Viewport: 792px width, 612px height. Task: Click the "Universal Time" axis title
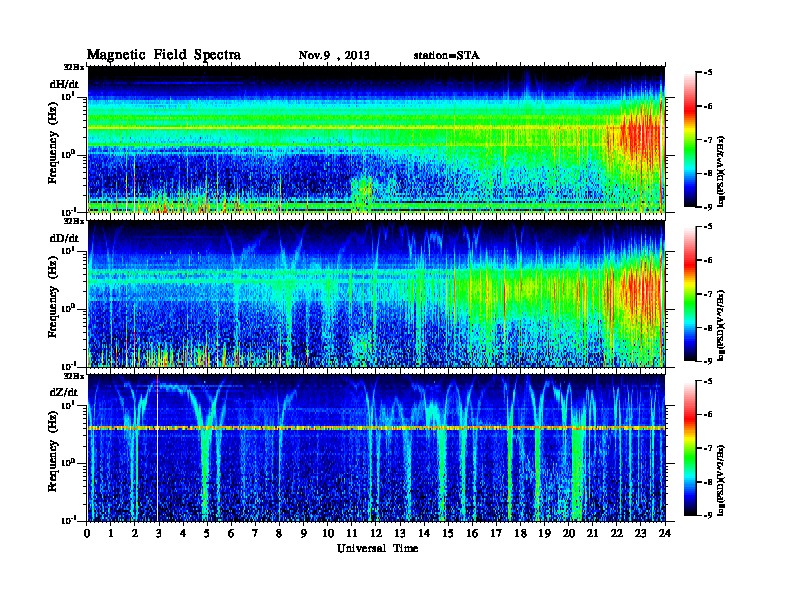click(378, 548)
